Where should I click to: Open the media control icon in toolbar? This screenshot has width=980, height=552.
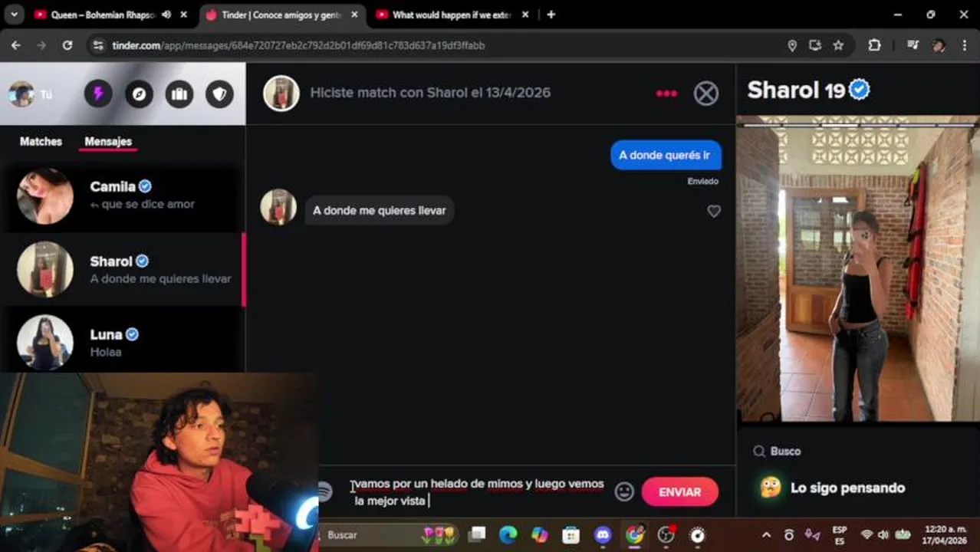(x=913, y=45)
